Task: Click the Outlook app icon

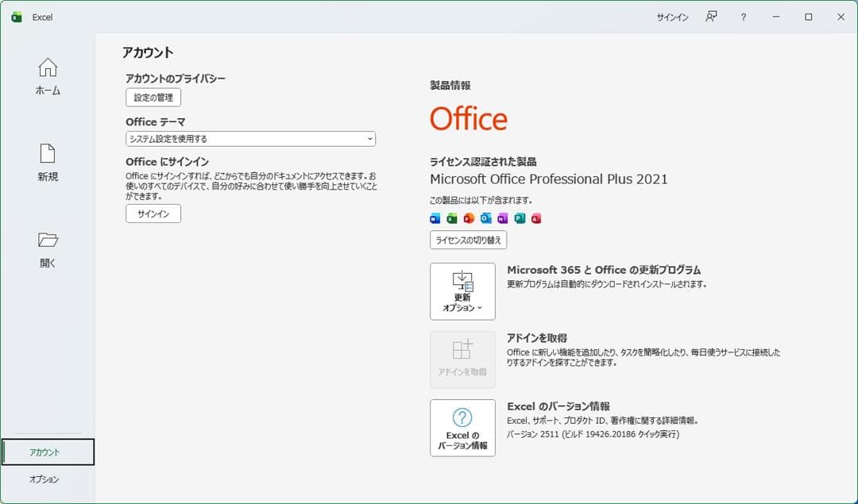Action: [485, 218]
